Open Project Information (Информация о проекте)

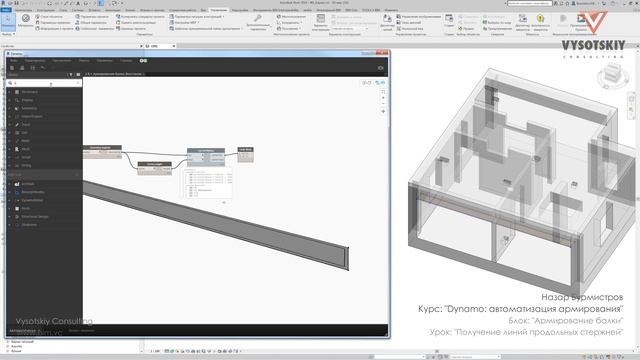[x=54, y=29]
